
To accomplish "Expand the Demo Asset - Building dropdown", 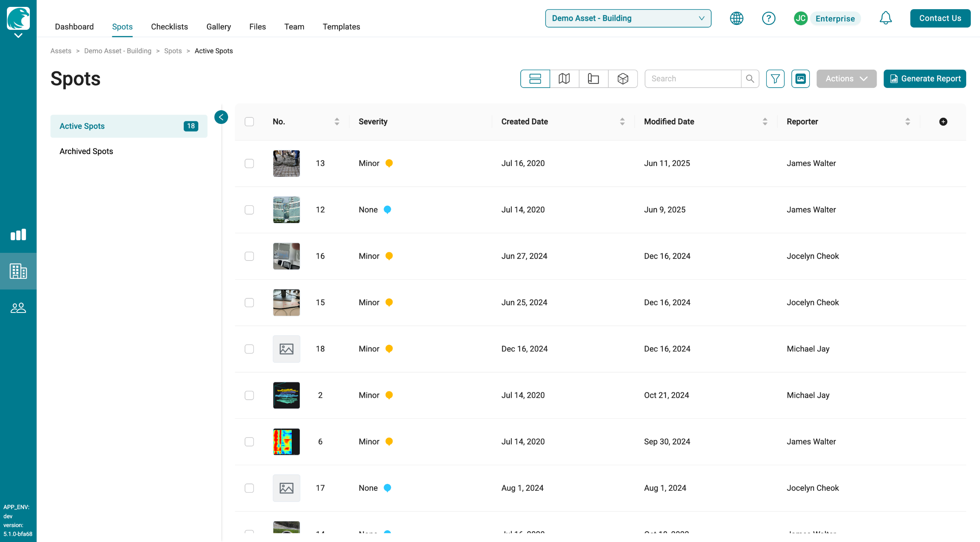I will (x=628, y=18).
